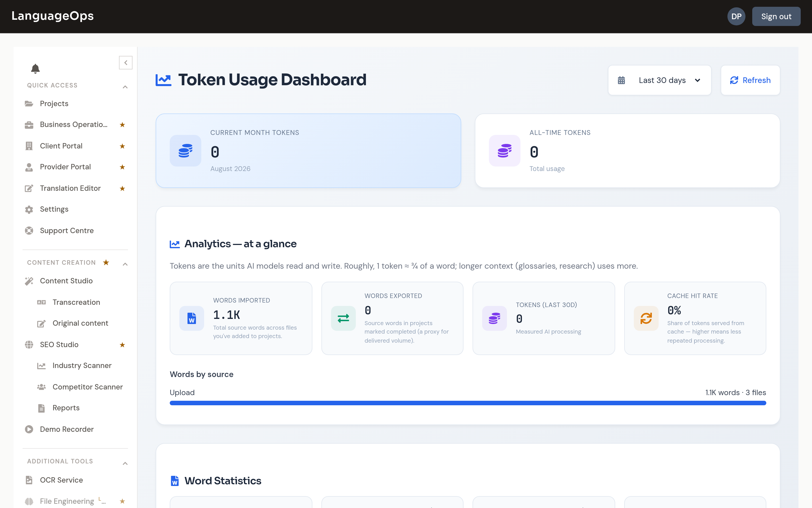Open the DP user avatar

(x=736, y=16)
